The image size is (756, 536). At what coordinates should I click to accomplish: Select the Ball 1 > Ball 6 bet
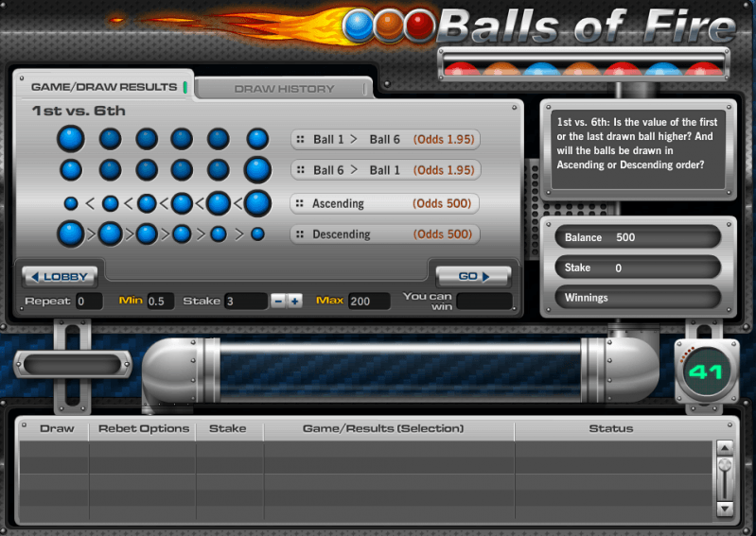coord(385,139)
